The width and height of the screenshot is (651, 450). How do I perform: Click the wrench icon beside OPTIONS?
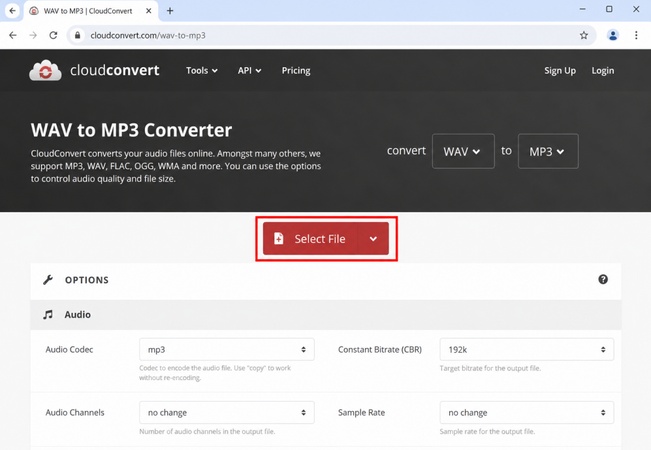48,280
